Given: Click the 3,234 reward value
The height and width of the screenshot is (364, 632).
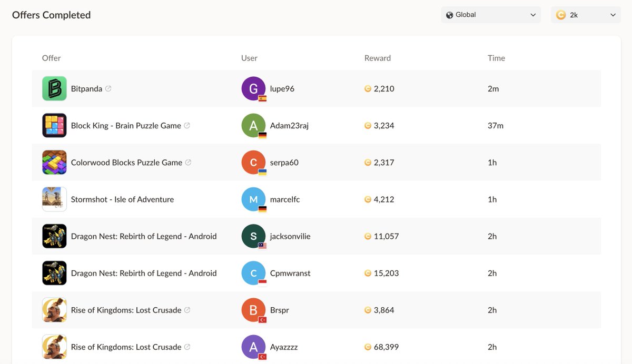Looking at the screenshot, I should click(384, 125).
